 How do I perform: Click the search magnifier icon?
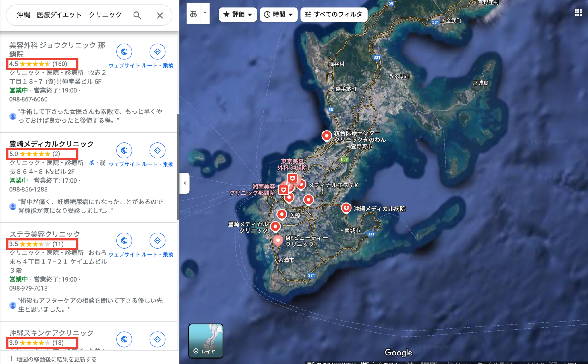coord(137,15)
